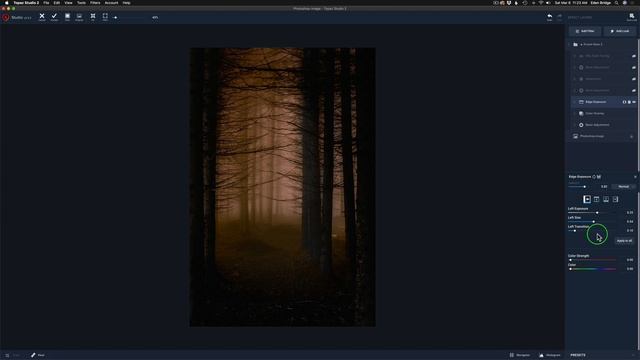Open the View menu
This screenshot has width=640, height=360.
68,3
